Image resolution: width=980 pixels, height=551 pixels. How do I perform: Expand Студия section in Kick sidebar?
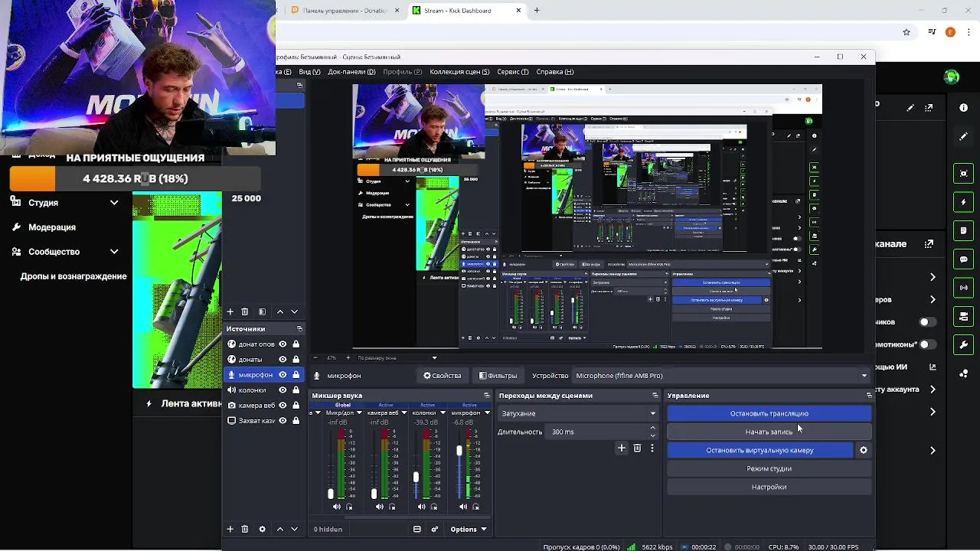[x=114, y=203]
